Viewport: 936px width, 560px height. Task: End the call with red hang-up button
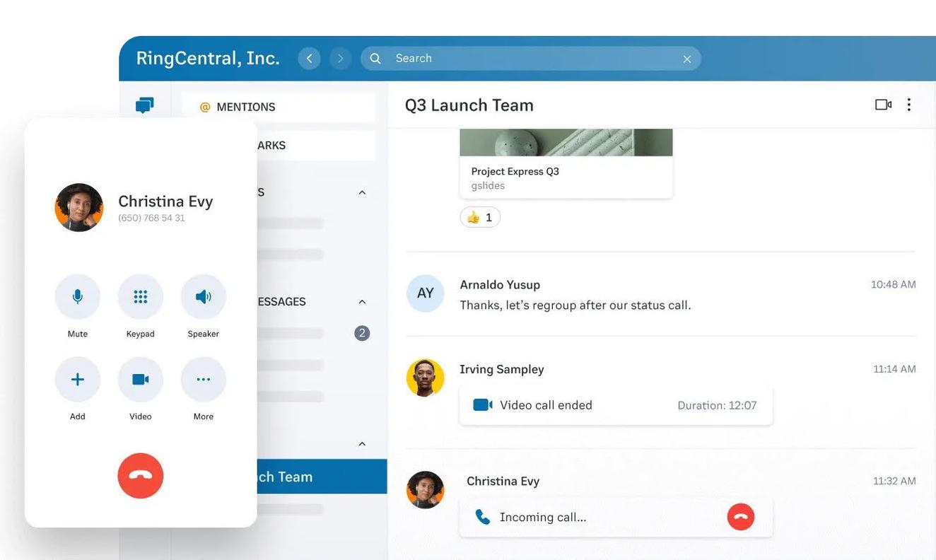click(x=141, y=476)
